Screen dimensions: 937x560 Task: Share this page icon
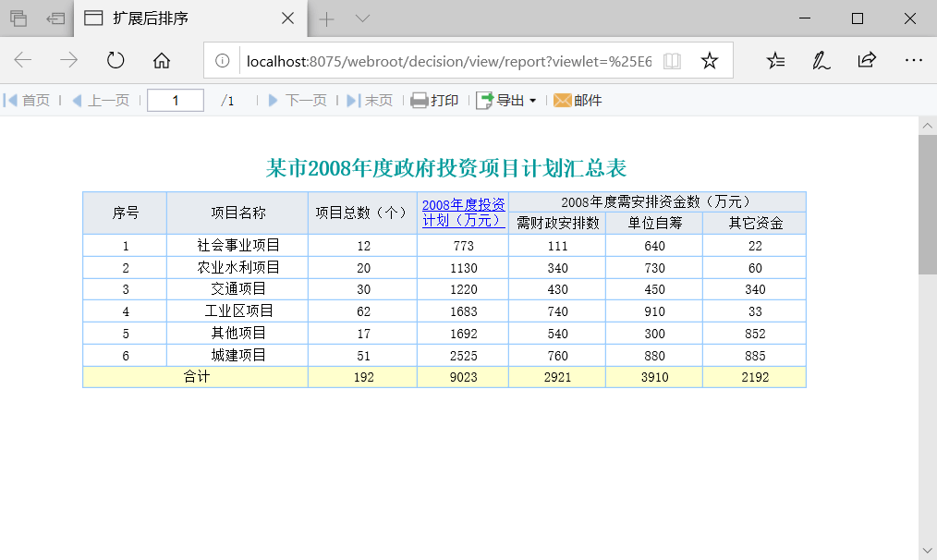(867, 60)
